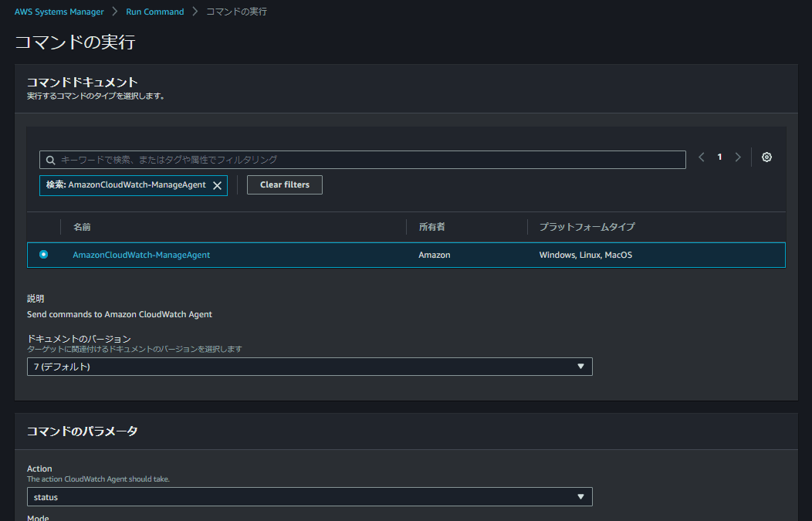The height and width of the screenshot is (521, 812).
Task: Click the Clear filters button
Action: [285, 185]
